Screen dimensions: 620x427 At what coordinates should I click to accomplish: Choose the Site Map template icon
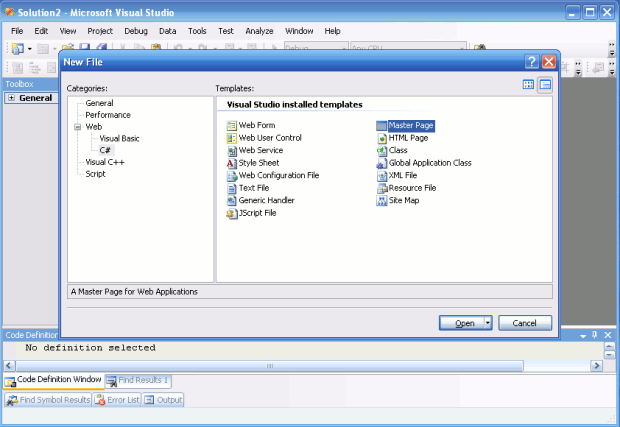click(x=382, y=201)
